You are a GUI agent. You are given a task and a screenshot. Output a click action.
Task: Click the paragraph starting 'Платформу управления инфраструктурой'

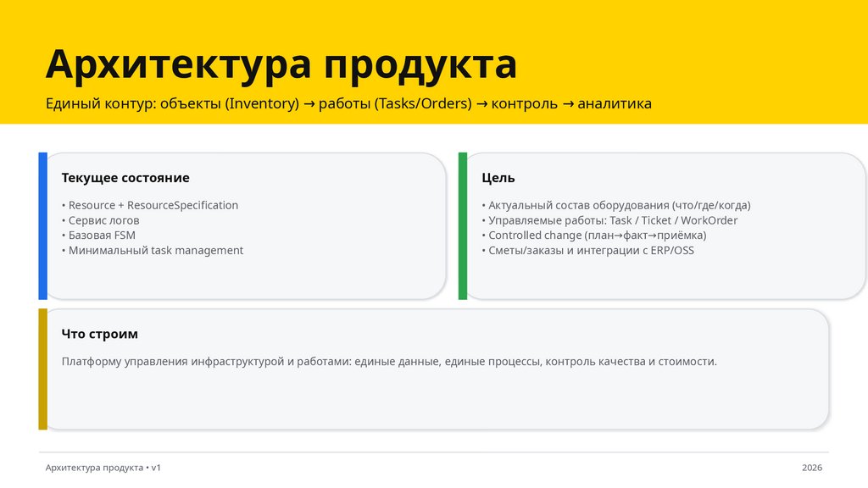[x=389, y=361]
